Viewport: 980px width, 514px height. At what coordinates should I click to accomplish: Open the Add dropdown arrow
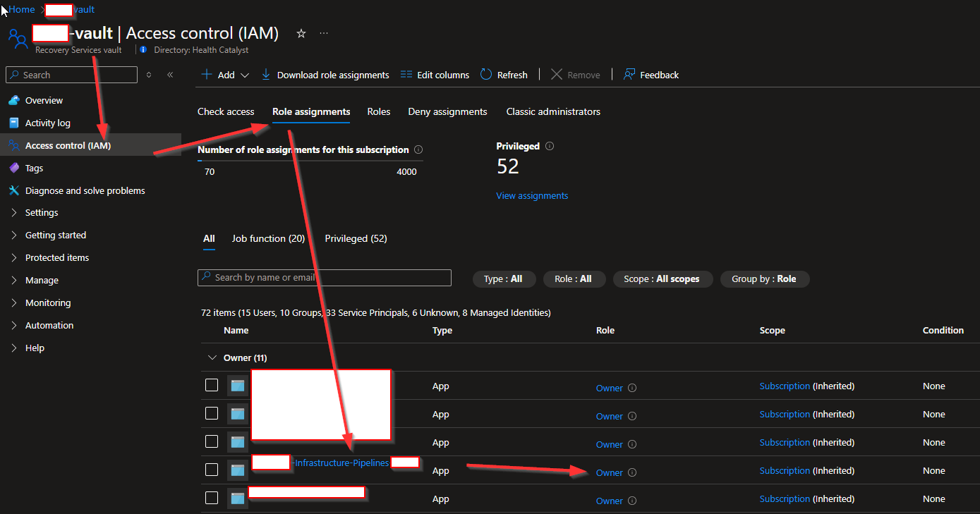pyautogui.click(x=245, y=75)
